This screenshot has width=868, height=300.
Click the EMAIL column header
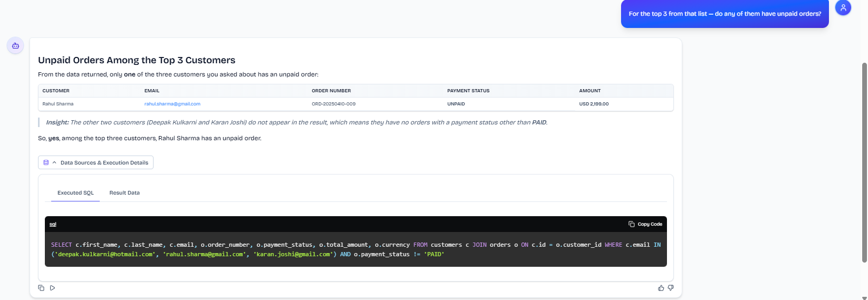[152, 91]
